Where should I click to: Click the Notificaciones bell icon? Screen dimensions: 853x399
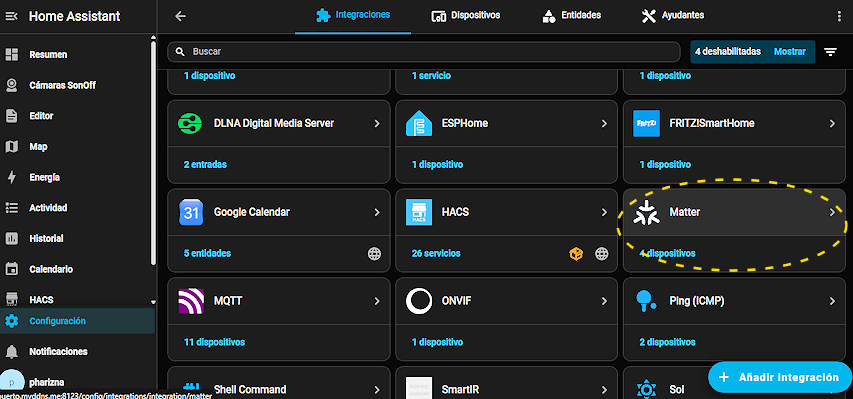[x=11, y=352]
